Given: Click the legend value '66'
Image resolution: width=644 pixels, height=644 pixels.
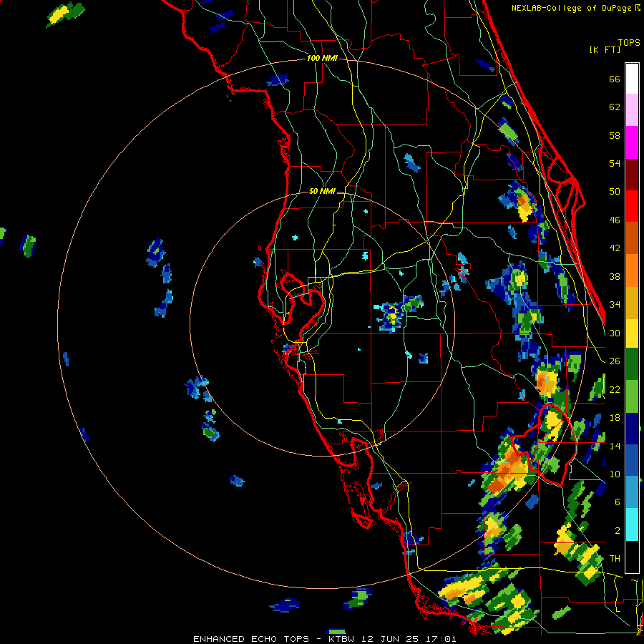Looking at the screenshot, I should click(x=615, y=79).
